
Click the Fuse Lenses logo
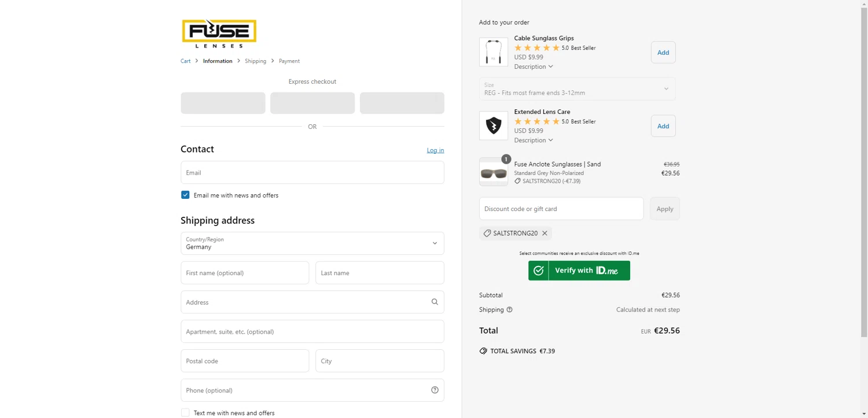pyautogui.click(x=219, y=34)
